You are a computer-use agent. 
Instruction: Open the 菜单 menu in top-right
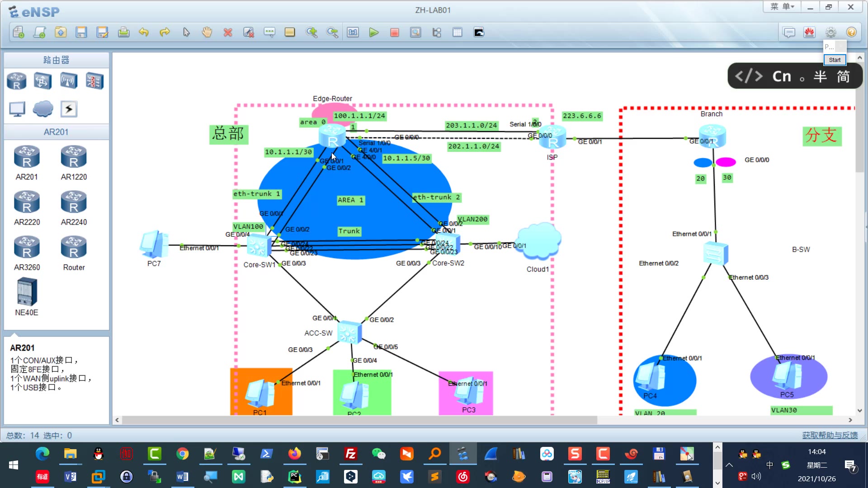click(780, 6)
